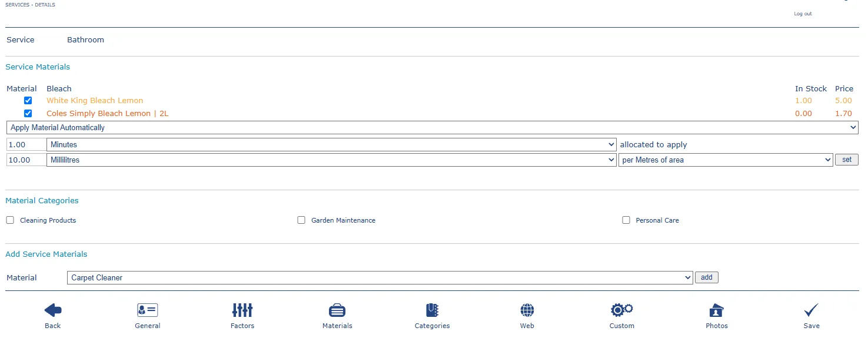The height and width of the screenshot is (364, 868).
Task: Click the set button
Action: (x=847, y=160)
